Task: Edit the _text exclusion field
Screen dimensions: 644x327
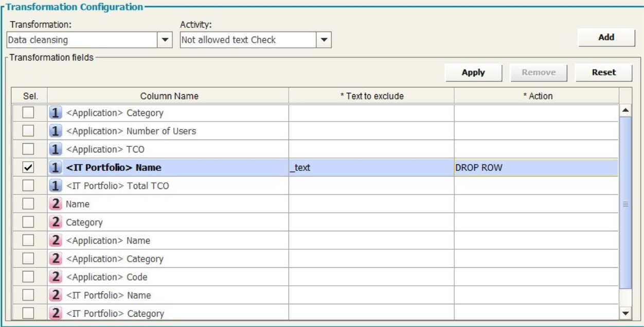Action: pos(370,167)
